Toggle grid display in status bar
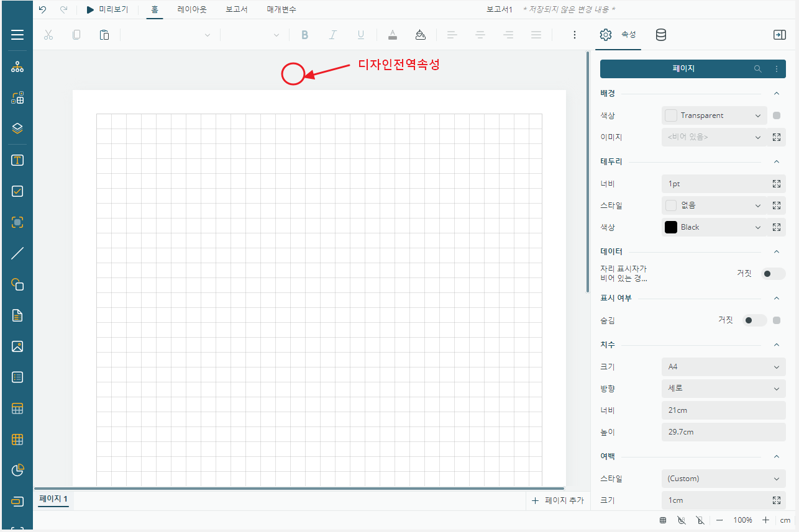 tap(664, 520)
